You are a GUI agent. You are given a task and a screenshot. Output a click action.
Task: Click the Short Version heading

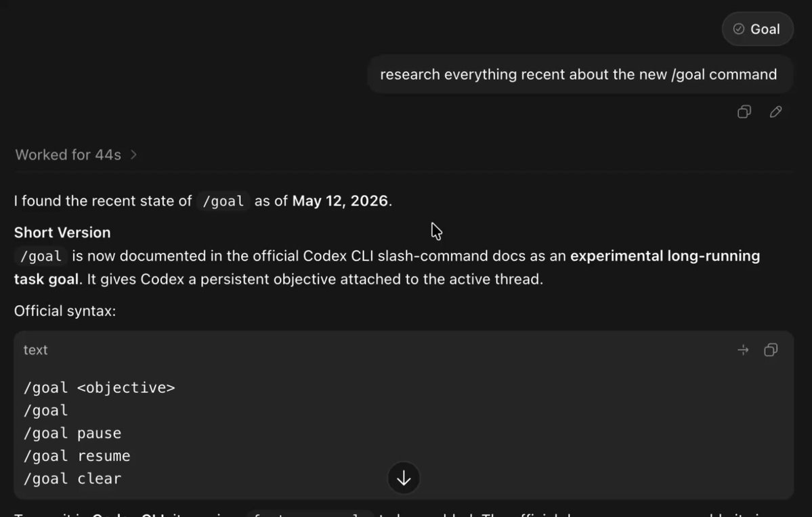(x=62, y=232)
